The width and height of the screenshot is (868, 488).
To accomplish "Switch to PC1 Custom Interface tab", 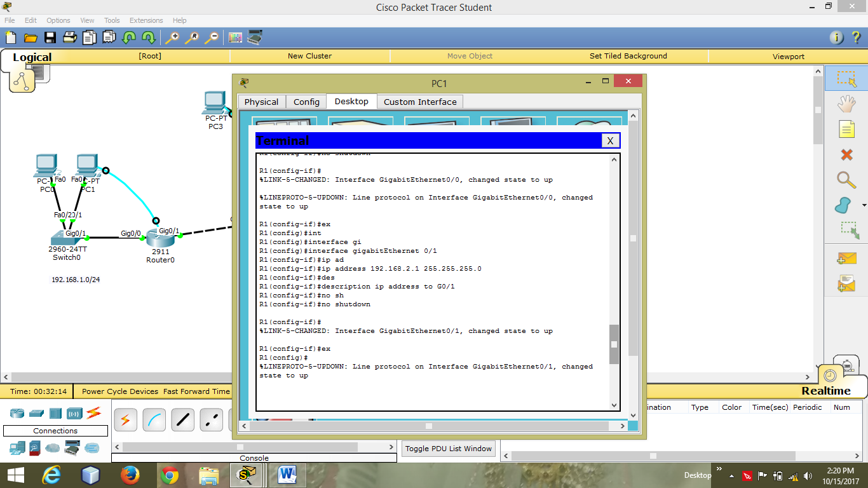I will click(x=420, y=102).
